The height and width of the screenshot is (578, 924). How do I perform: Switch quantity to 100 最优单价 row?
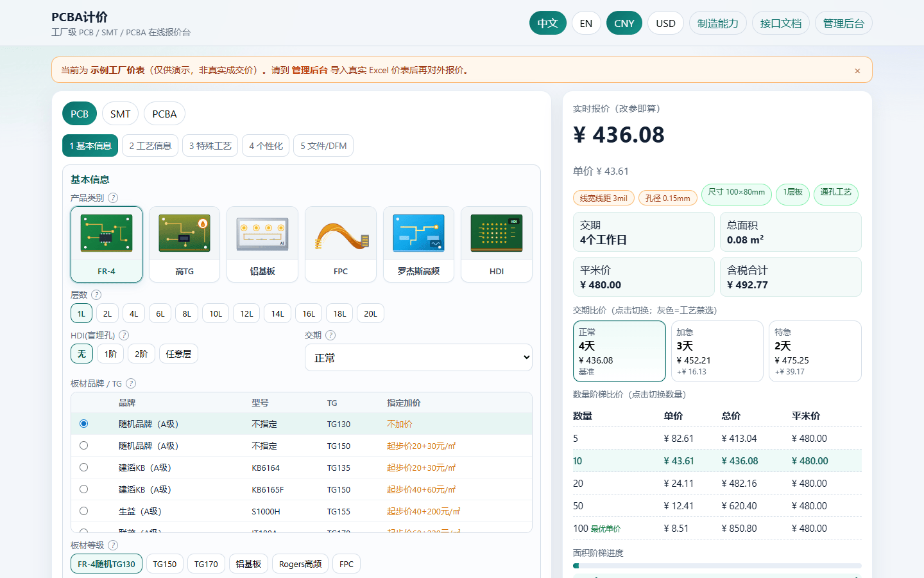(x=717, y=528)
